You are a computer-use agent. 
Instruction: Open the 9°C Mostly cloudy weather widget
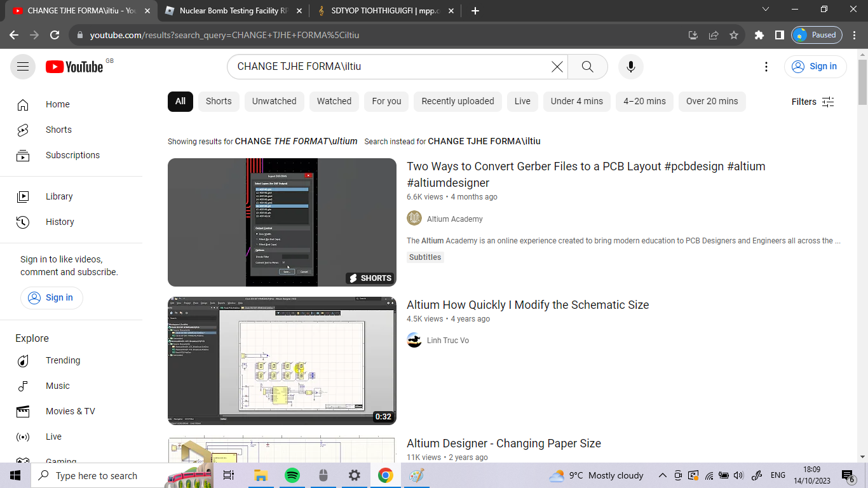pos(596,475)
